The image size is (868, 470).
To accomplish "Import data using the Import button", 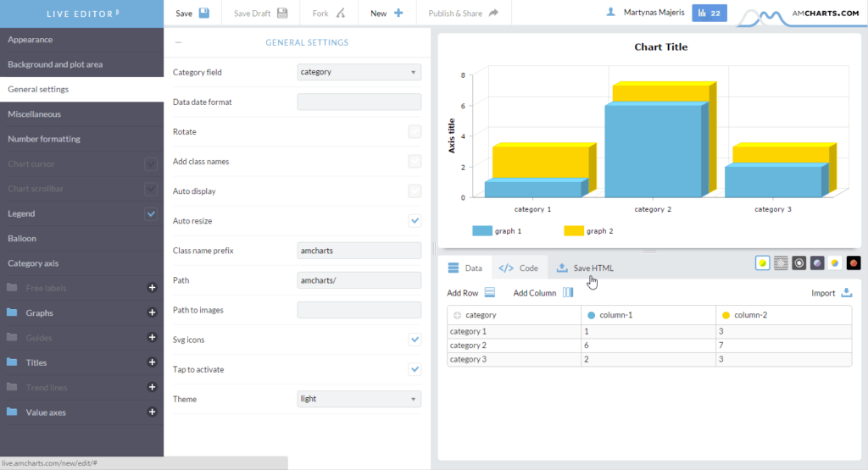I will point(832,293).
